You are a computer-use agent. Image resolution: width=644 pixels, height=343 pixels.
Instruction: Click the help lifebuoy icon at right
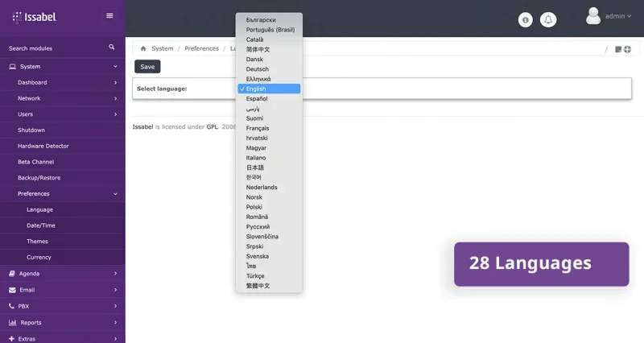627,49
